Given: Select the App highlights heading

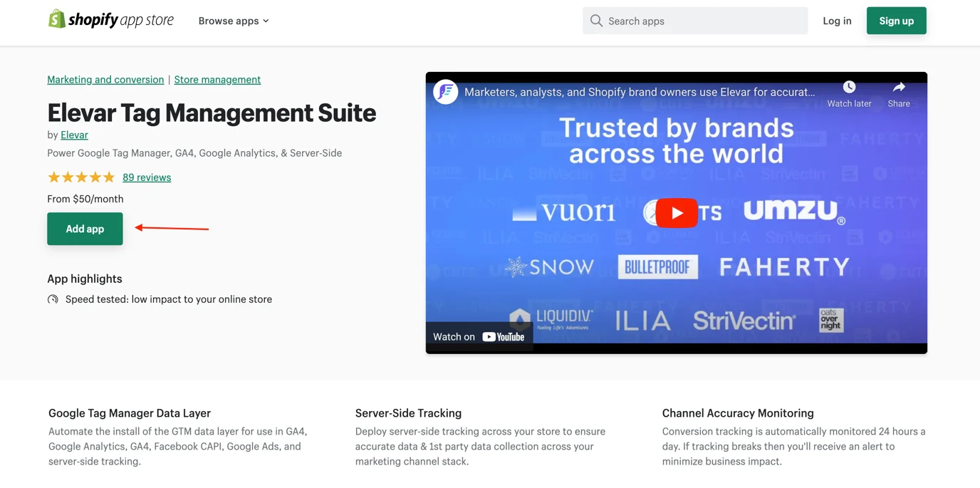Looking at the screenshot, I should coord(85,279).
